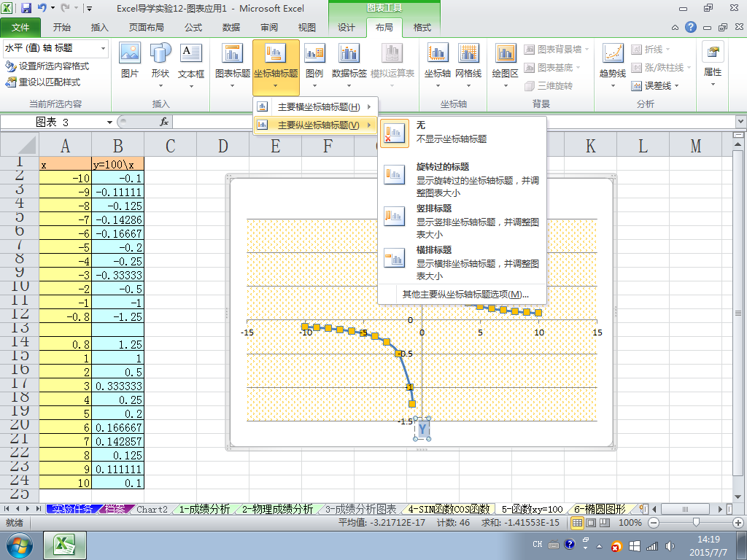Click the volume speaker tray icon
This screenshot has width=747, height=560.
670,545
